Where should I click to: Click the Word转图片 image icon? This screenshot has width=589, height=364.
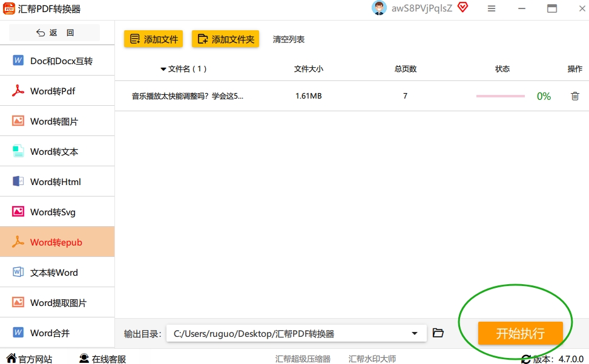pos(18,121)
